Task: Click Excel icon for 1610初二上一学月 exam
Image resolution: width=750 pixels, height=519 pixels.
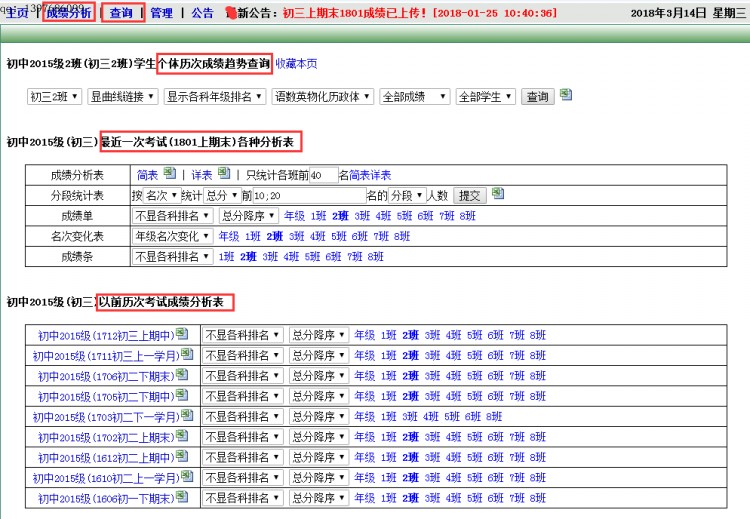Action: coord(187,476)
